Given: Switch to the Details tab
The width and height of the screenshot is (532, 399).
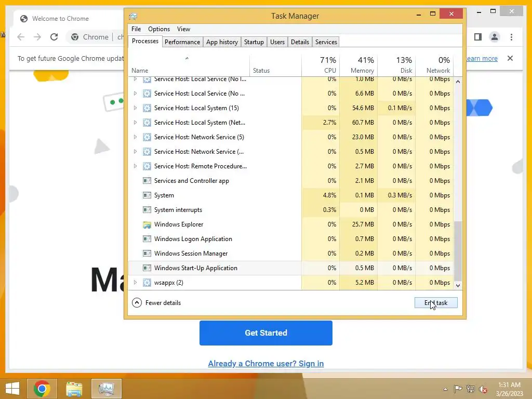Looking at the screenshot, I should (300, 42).
